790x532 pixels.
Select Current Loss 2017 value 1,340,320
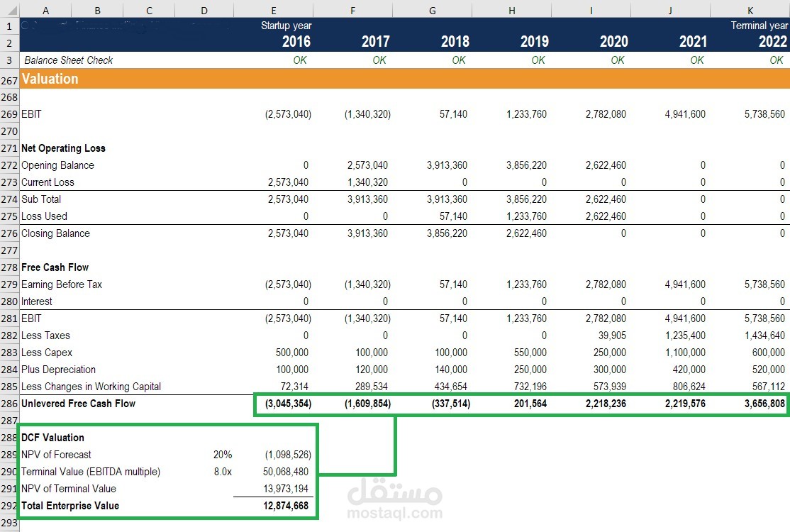pyautogui.click(x=368, y=182)
